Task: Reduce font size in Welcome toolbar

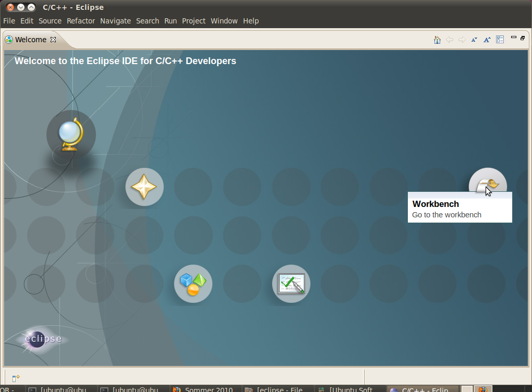Action: [474, 40]
